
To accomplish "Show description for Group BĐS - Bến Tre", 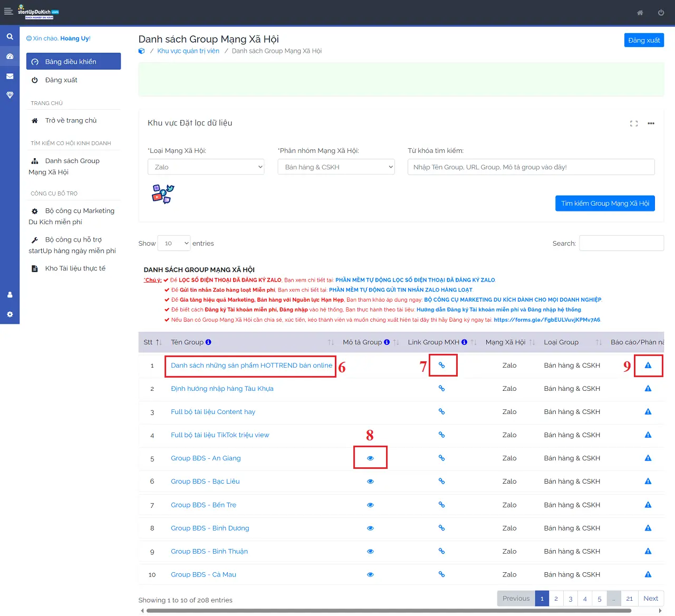I will point(370,505).
